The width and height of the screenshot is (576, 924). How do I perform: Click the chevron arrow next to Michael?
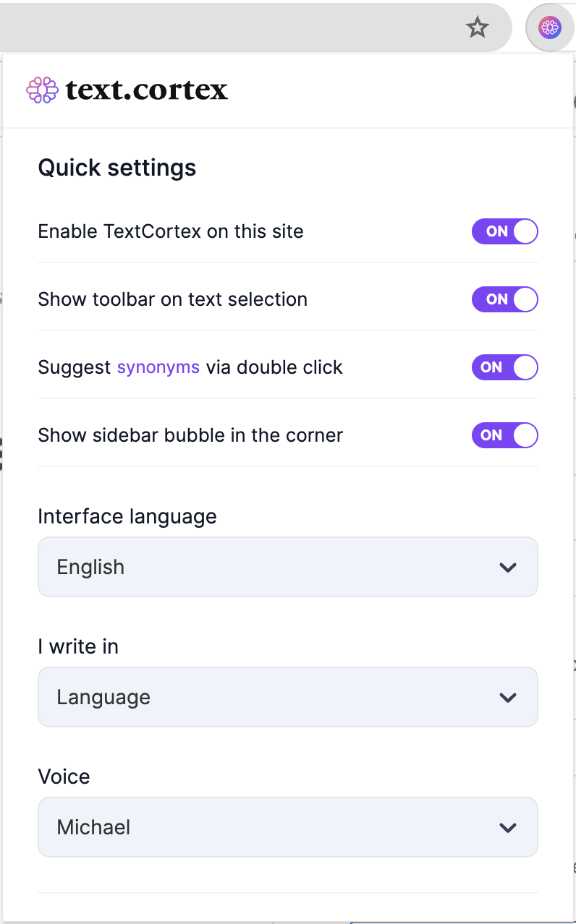point(508,828)
